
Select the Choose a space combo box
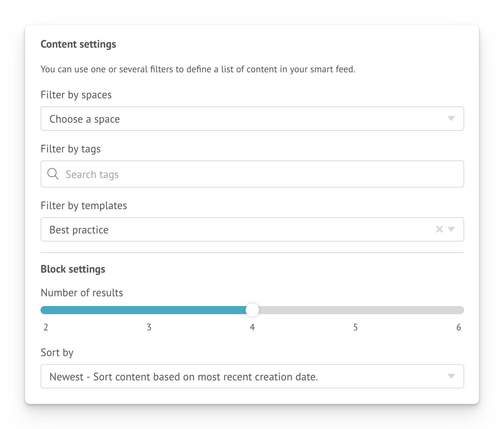(x=252, y=119)
